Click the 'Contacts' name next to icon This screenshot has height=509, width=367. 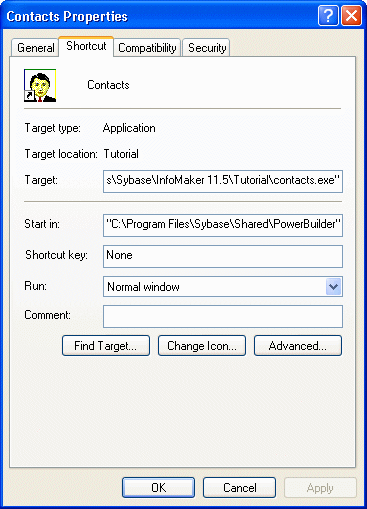(x=108, y=85)
